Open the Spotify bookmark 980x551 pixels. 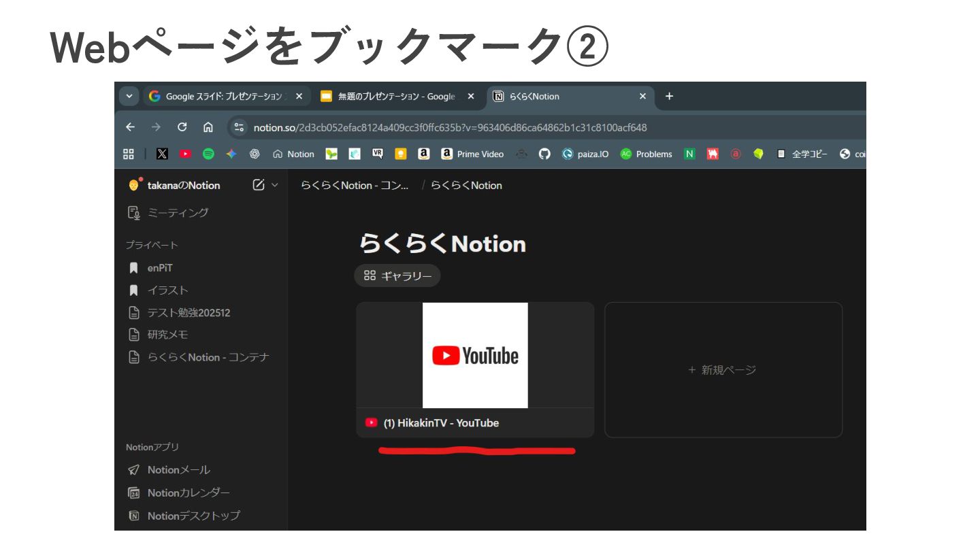pyautogui.click(x=208, y=154)
